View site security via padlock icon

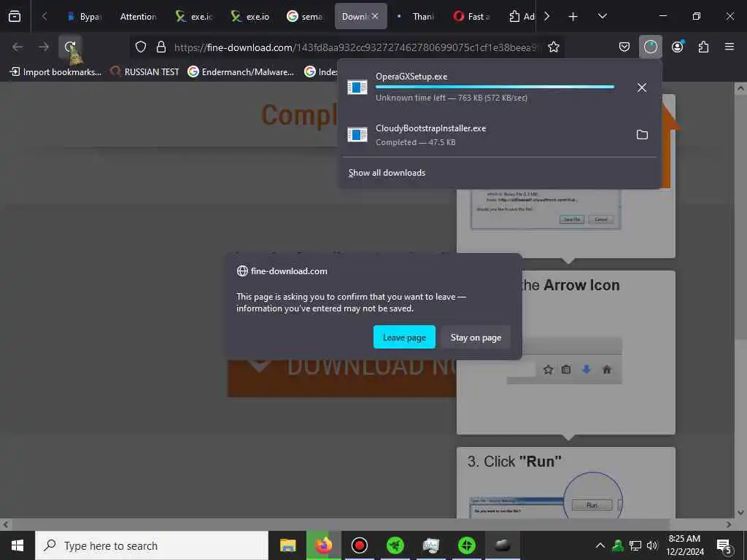tap(161, 47)
